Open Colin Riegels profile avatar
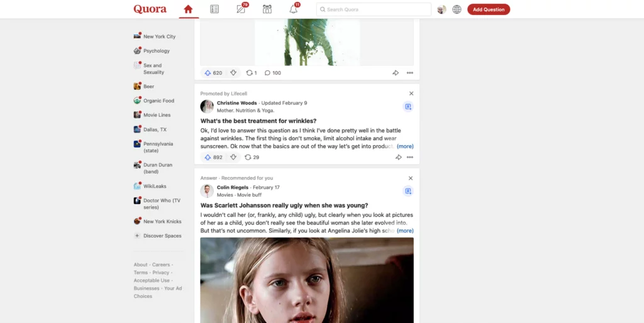 coord(207,191)
